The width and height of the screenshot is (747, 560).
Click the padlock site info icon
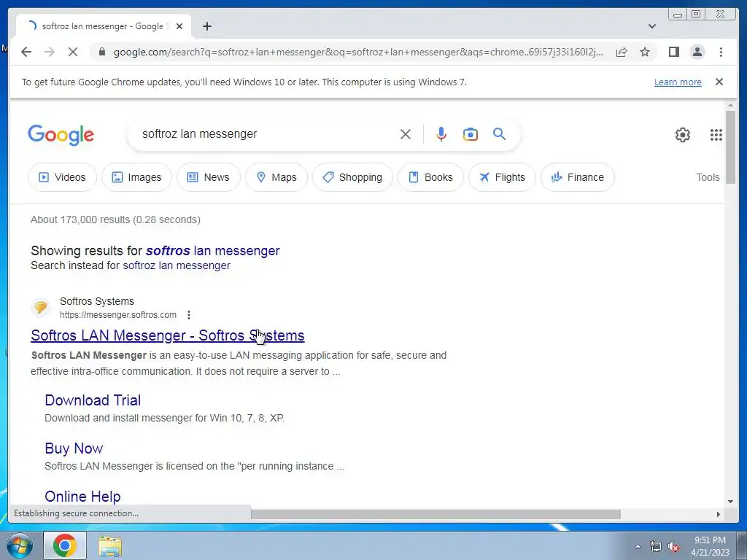pyautogui.click(x=101, y=52)
